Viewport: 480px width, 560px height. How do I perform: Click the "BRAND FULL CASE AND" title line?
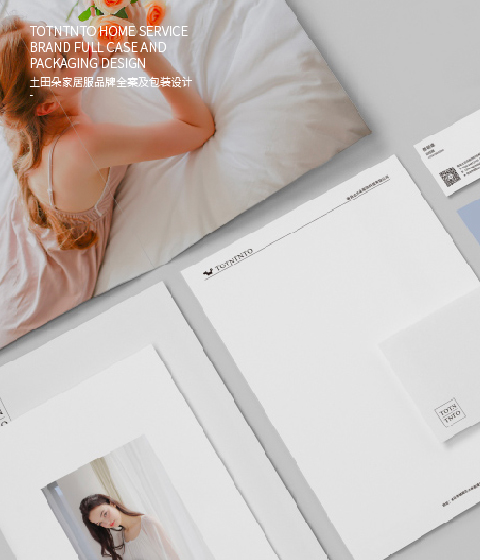pos(98,47)
